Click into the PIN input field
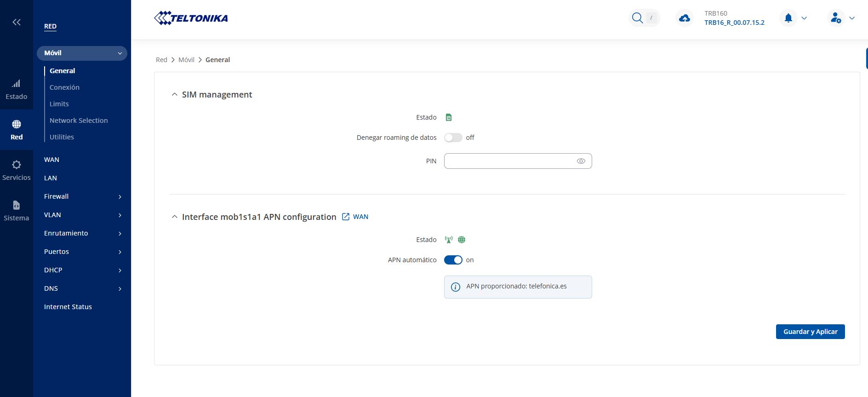Screen dimensions: 868x397 click(508, 161)
